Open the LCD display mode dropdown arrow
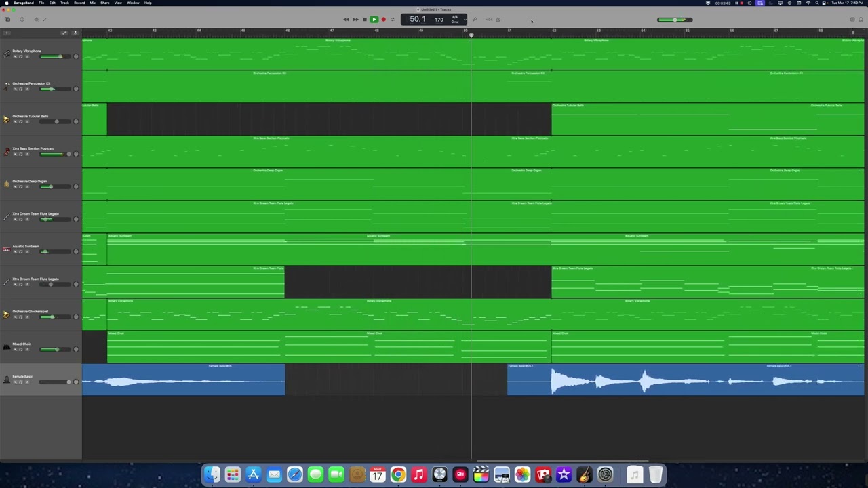 point(465,20)
